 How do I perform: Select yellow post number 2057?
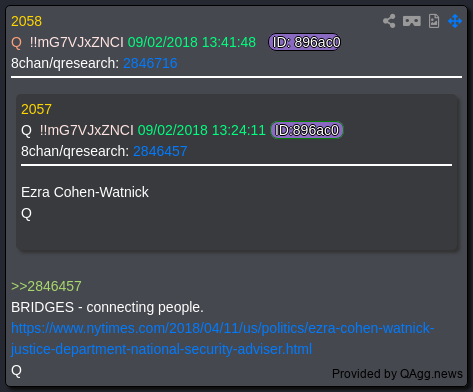tap(36, 109)
